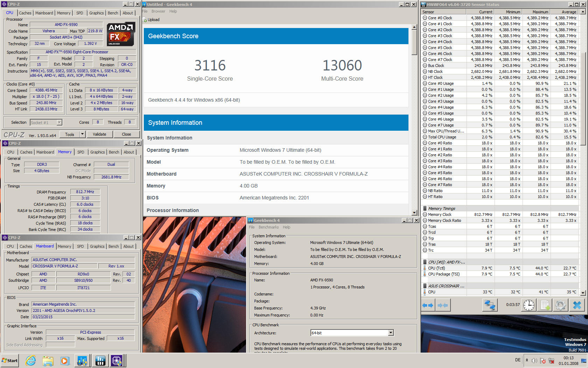The width and height of the screenshot is (588, 368).
Task: Click the Upload icon in Geekbench 4
Action: click(145, 20)
